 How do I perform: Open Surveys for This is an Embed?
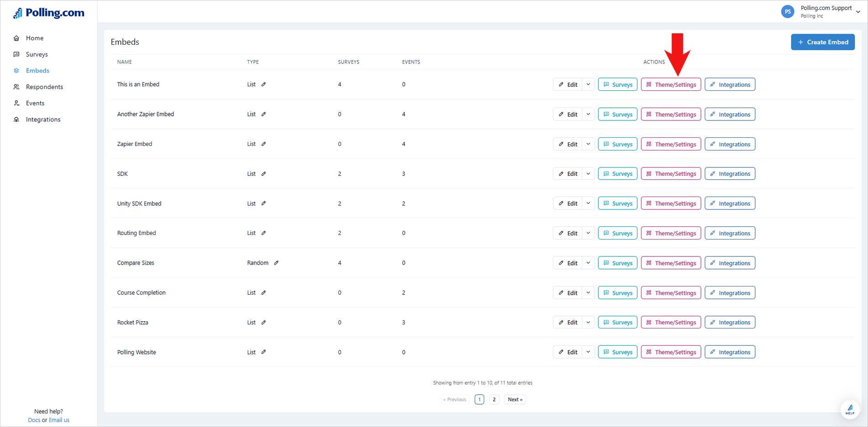pos(617,84)
